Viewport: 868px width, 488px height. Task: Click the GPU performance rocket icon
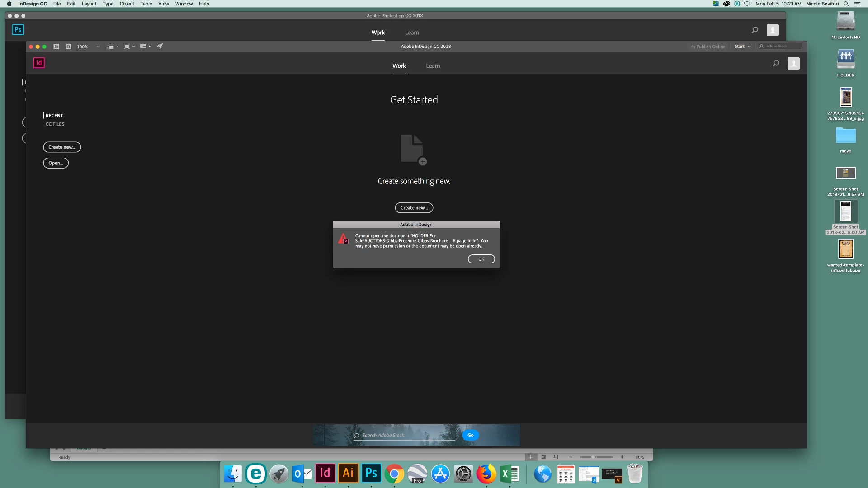[x=160, y=47]
